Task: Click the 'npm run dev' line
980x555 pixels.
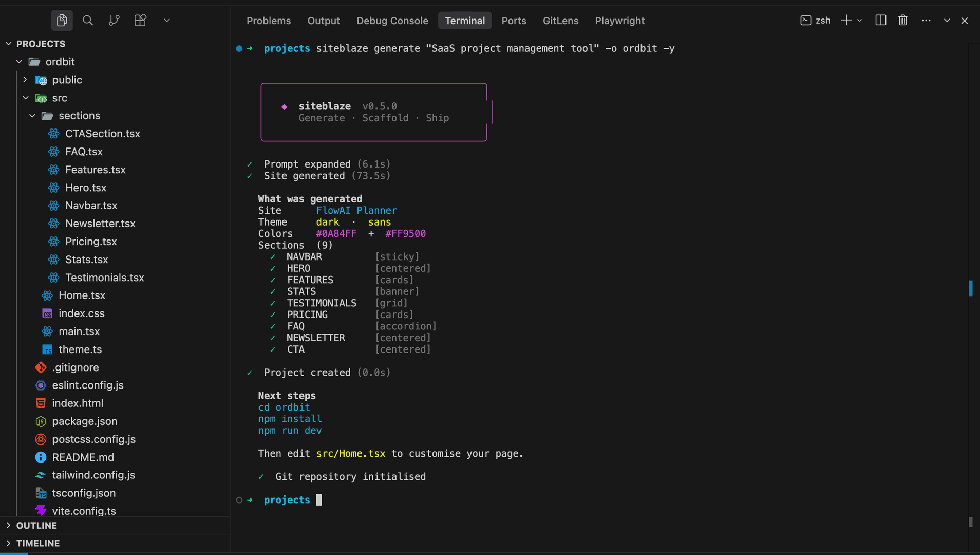Action: pyautogui.click(x=290, y=431)
